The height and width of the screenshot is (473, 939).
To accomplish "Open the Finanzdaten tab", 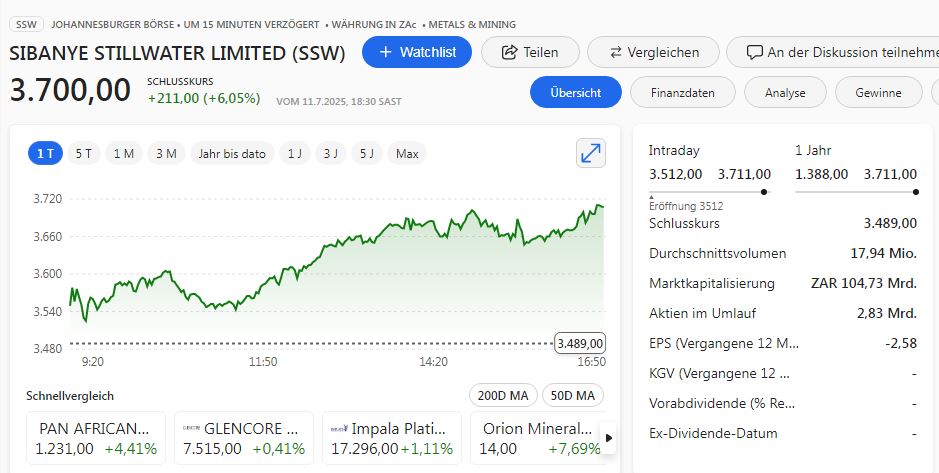I will pos(682,92).
